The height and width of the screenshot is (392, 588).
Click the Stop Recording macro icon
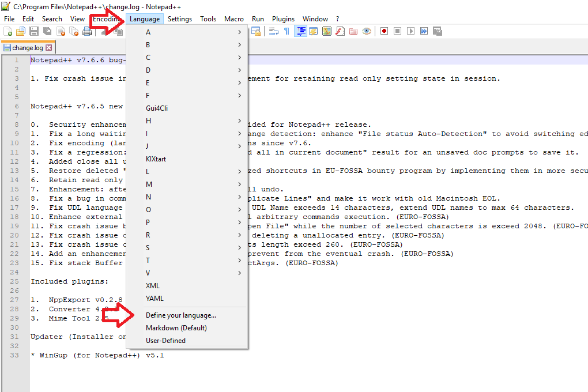(398, 31)
